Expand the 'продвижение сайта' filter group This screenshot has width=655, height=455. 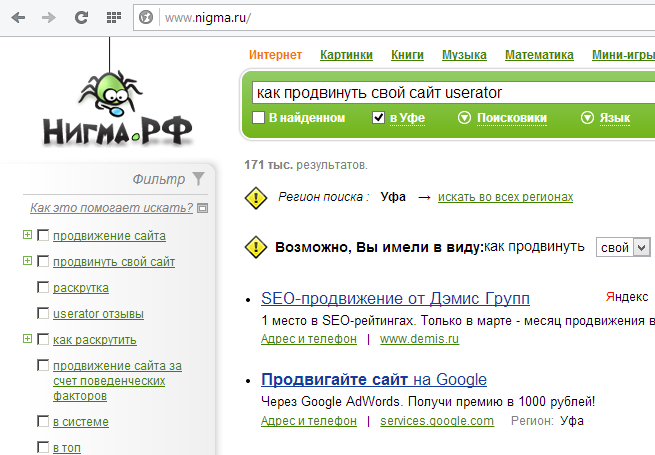pyautogui.click(x=27, y=236)
